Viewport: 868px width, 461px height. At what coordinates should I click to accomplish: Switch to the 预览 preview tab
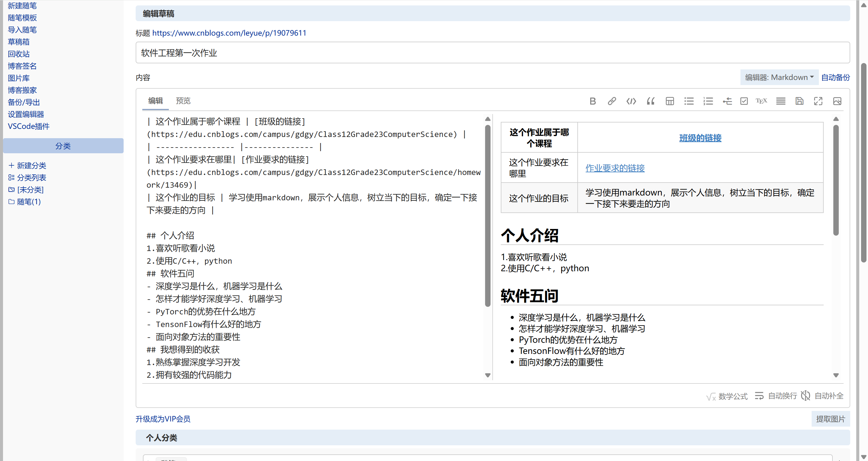click(x=183, y=100)
